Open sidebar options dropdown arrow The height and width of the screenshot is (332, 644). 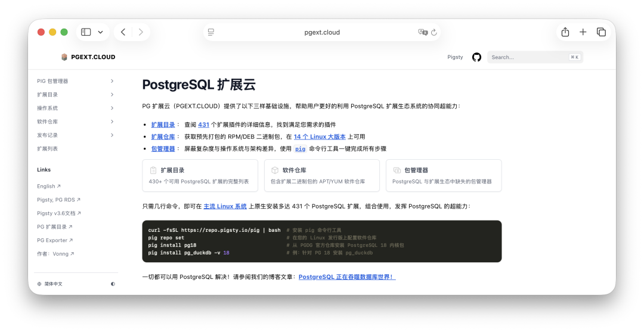click(100, 32)
